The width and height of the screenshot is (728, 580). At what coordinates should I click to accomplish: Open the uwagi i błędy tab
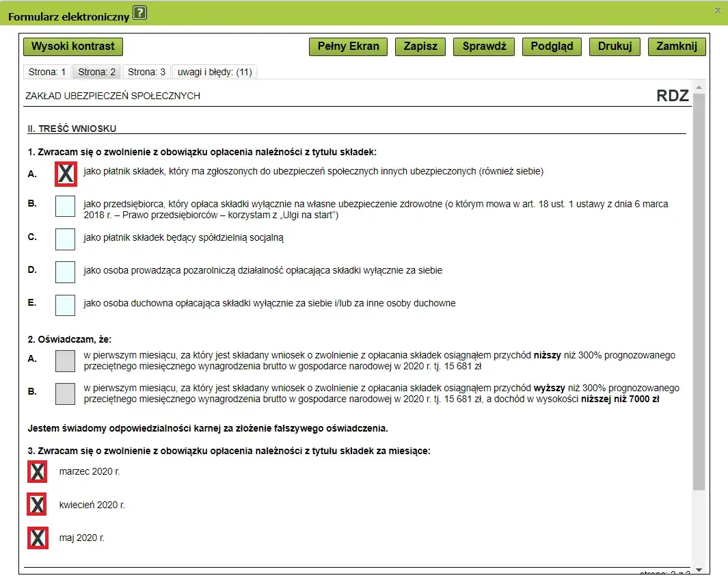[x=215, y=71]
